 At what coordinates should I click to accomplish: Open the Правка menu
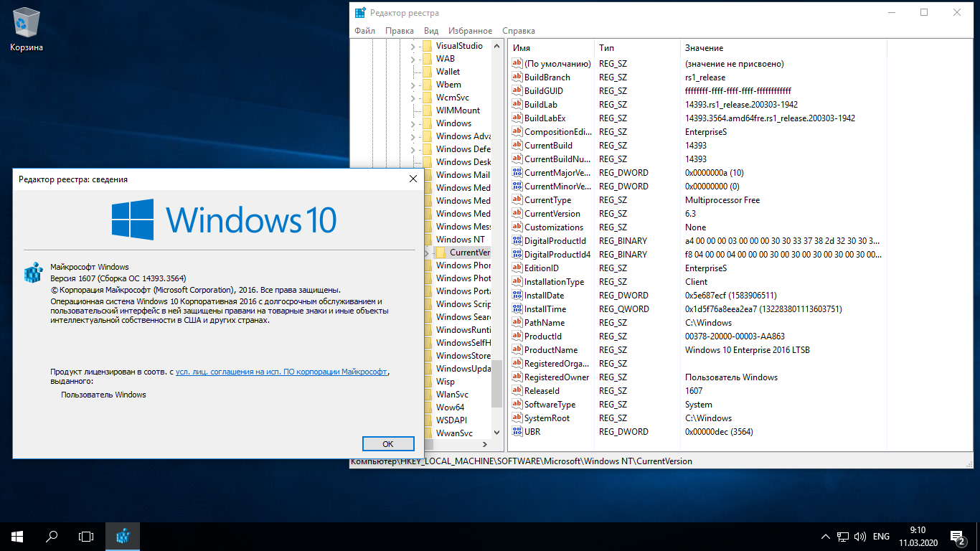click(x=399, y=31)
